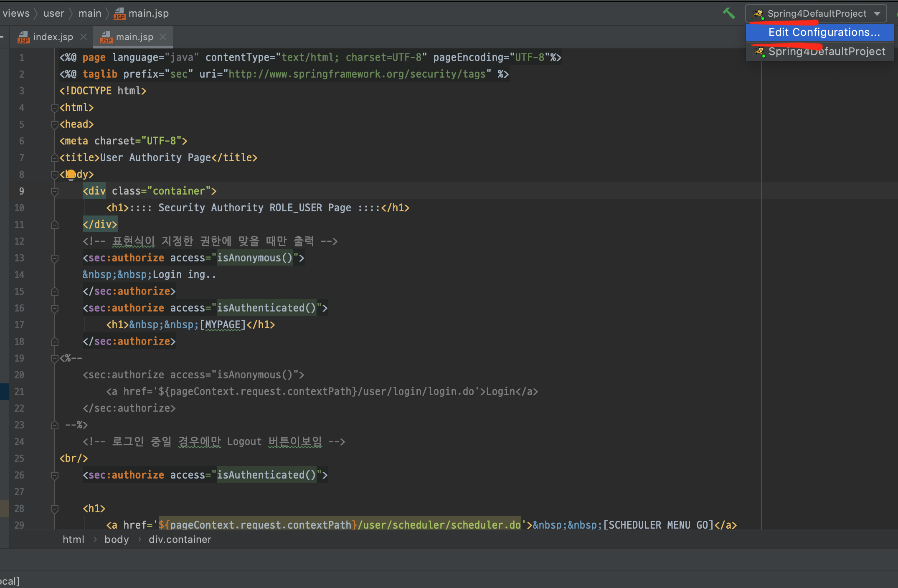898x588 pixels.
Task: Fold the JSP comment block on line 19
Action: pyautogui.click(x=54, y=358)
